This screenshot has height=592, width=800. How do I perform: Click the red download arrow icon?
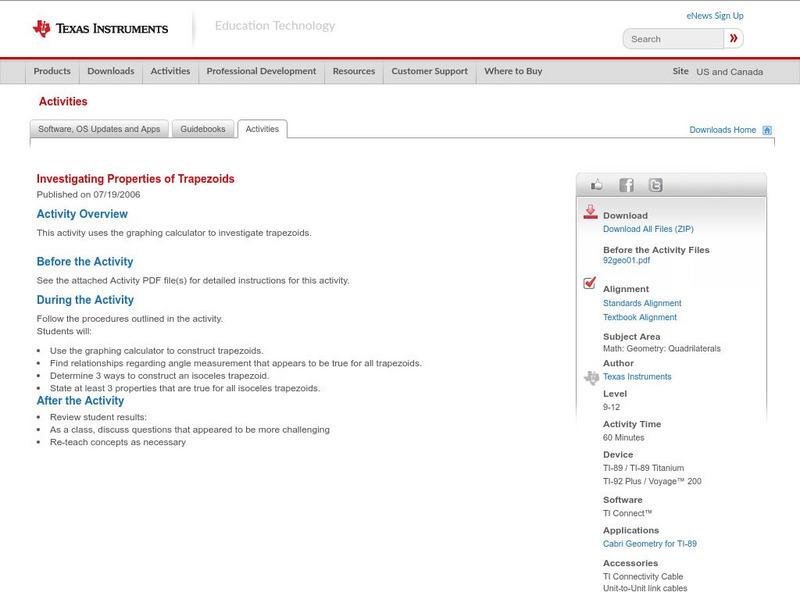[590, 212]
